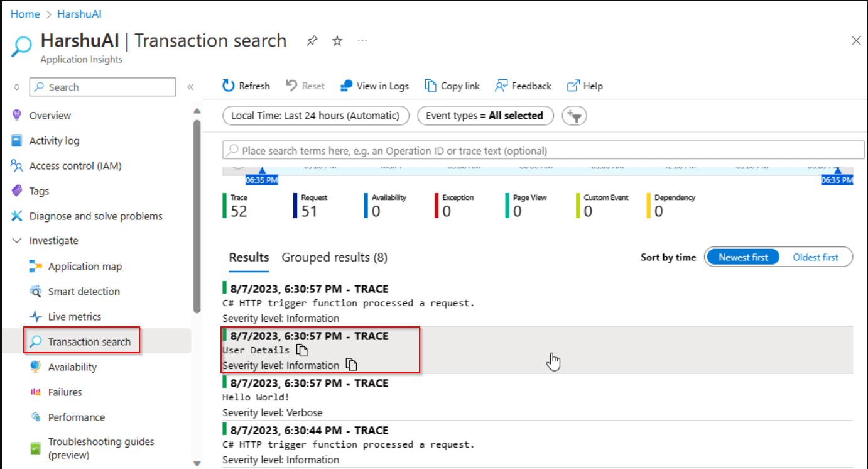Open View in Logs

click(374, 86)
